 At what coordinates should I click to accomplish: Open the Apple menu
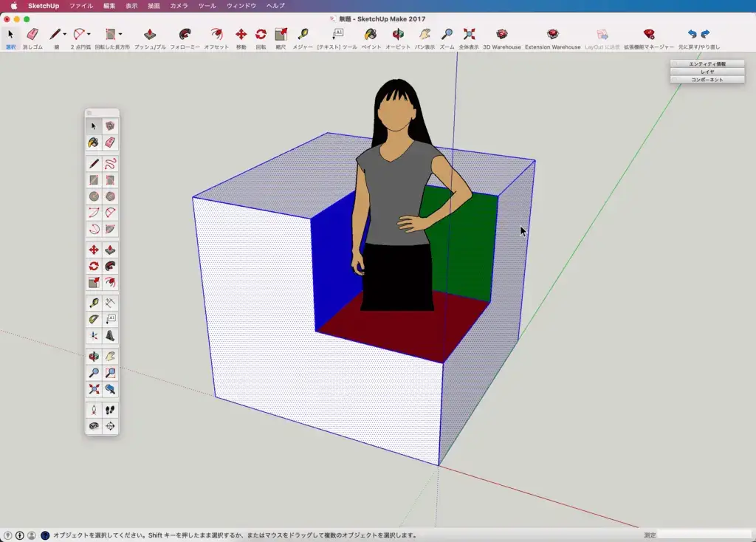[x=14, y=6]
